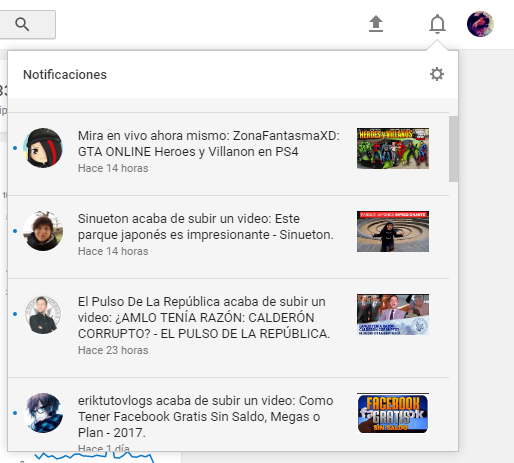The width and height of the screenshot is (514, 463).
Task: Open the ZonaFantasmaXD live stream notification
Action: pos(209,144)
